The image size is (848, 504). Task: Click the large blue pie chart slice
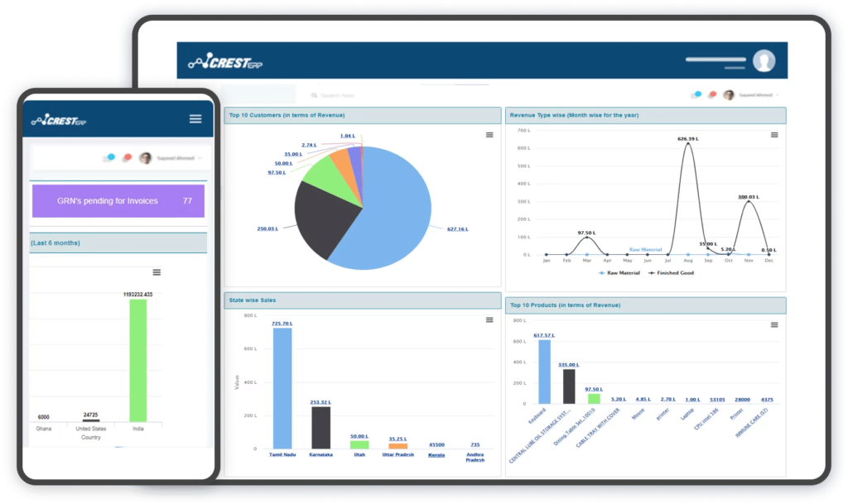(389, 215)
